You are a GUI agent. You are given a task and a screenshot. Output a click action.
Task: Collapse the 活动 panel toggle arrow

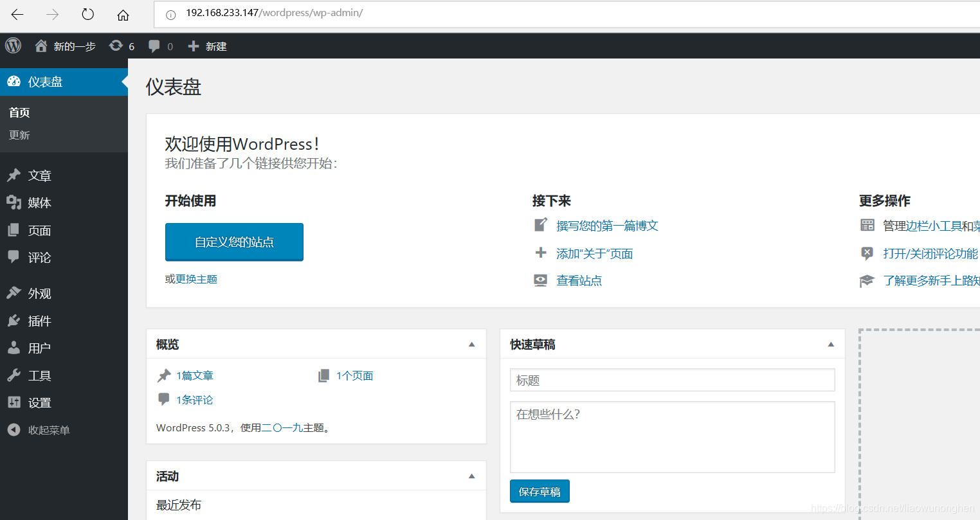(472, 476)
